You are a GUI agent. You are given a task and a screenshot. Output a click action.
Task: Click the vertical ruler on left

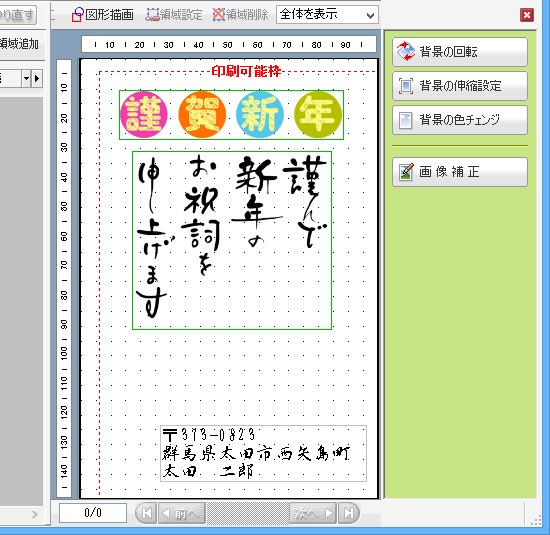[64, 279]
